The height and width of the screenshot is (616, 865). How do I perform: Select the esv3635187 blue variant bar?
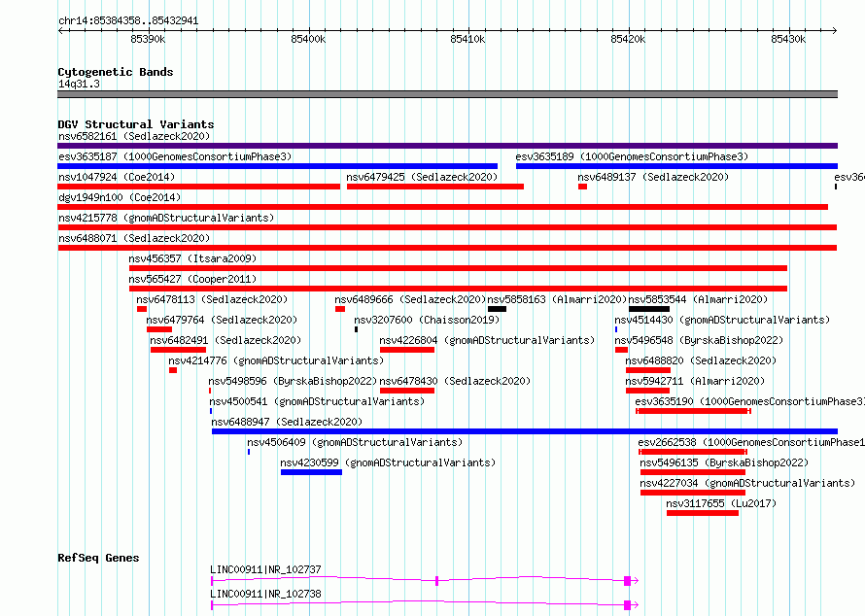click(278, 166)
